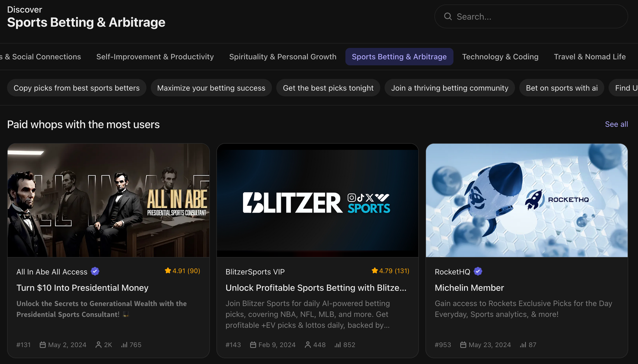
Task: Select the Get the best picks tonight filter
Action: point(328,88)
